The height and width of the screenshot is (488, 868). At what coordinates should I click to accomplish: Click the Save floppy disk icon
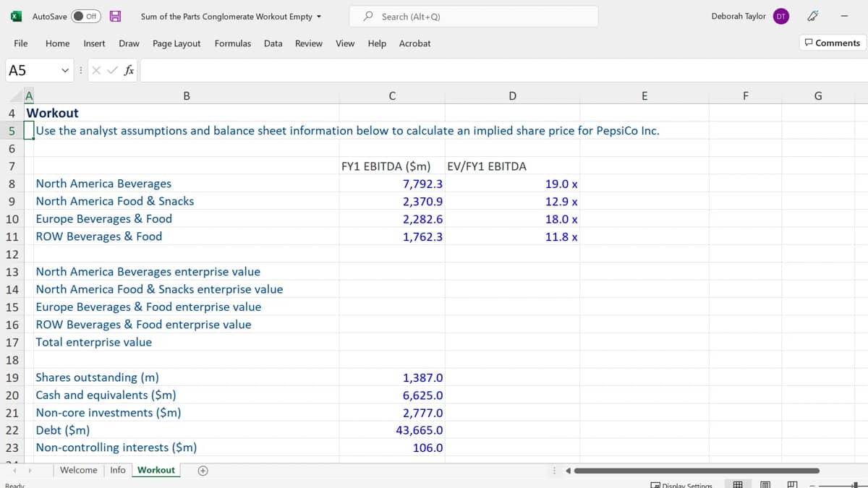pos(114,16)
